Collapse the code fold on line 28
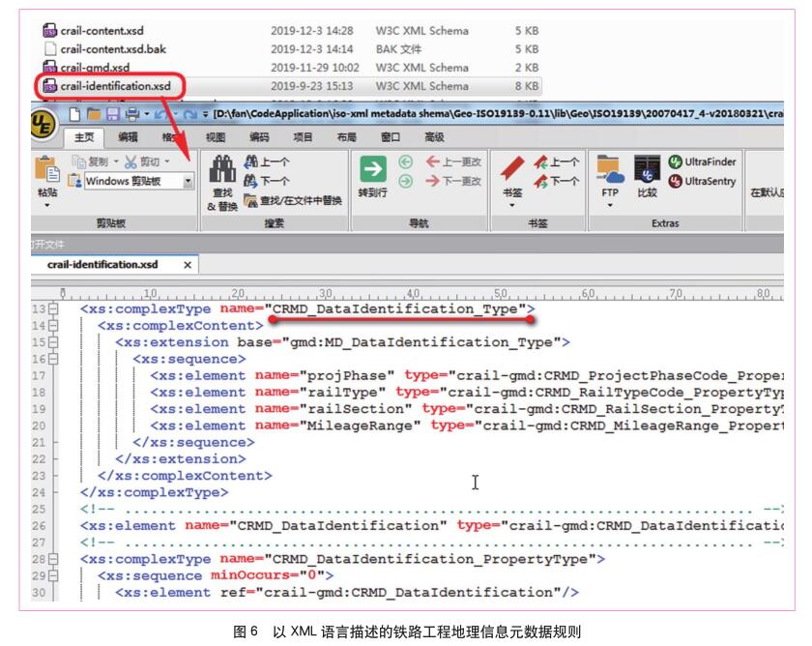The image size is (812, 646). click(53, 559)
